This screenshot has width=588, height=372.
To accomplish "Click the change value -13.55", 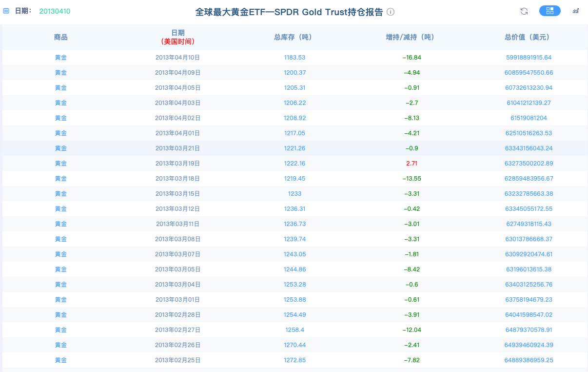I will [x=412, y=179].
